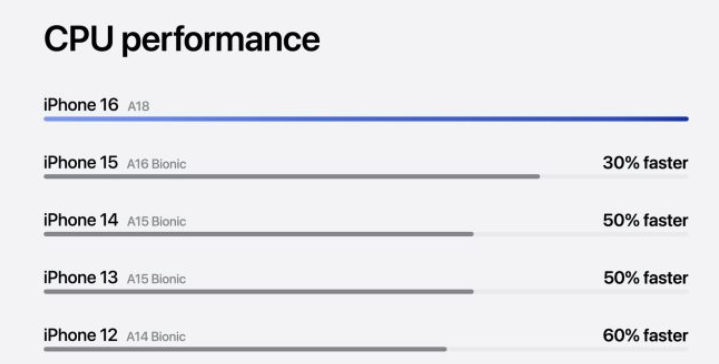The width and height of the screenshot is (719, 364).
Task: Click the A14 Bionic chip label
Action: [156, 337]
